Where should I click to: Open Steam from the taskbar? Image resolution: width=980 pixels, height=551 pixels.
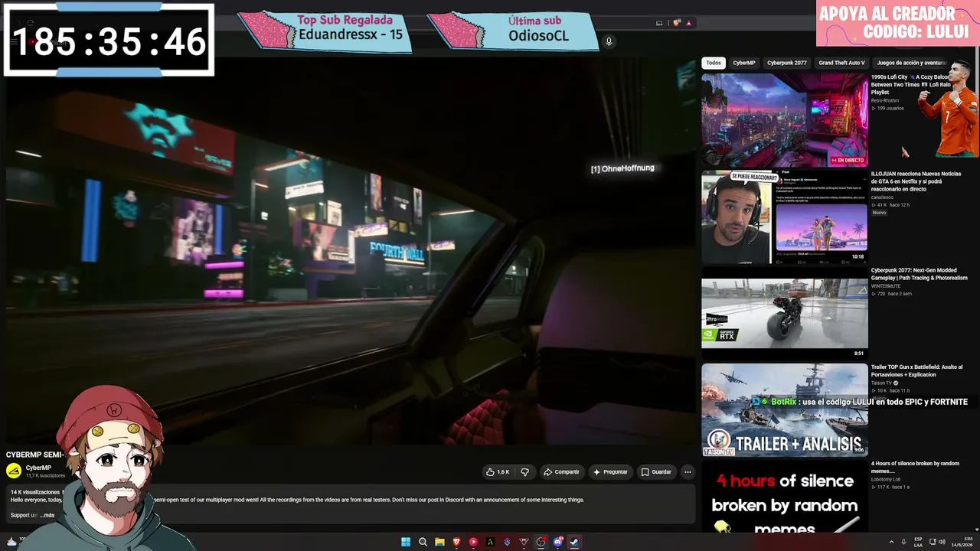point(574,542)
